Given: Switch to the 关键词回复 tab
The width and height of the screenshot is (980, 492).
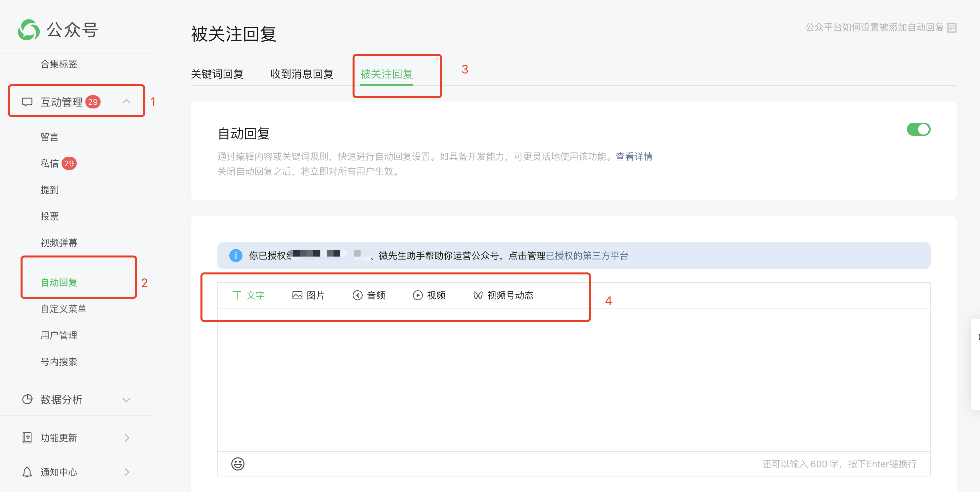Looking at the screenshot, I should (217, 74).
